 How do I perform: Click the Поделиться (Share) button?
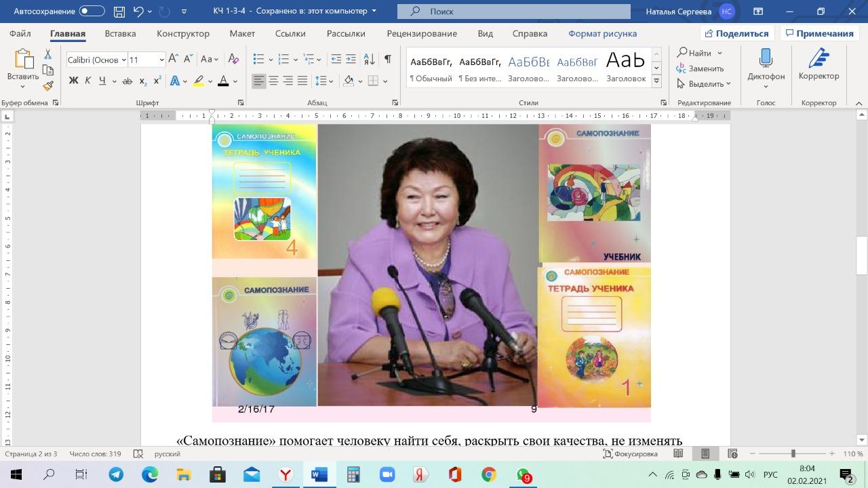(737, 33)
